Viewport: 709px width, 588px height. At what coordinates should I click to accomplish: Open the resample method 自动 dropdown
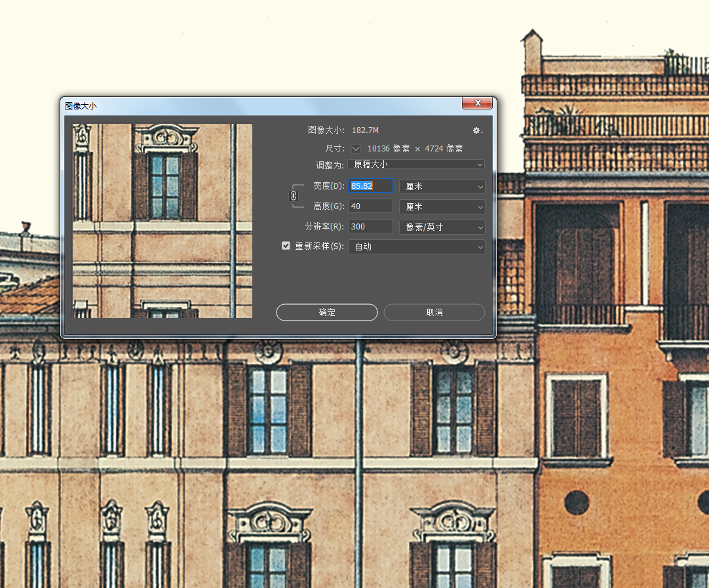[417, 247]
